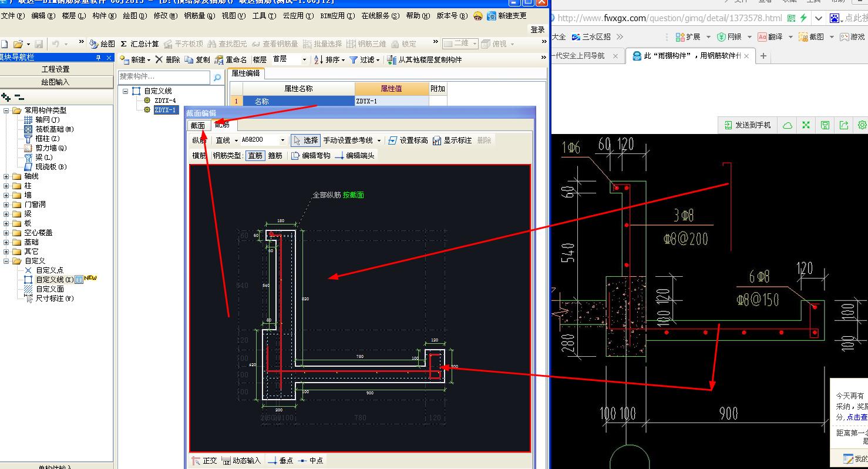Open the A6@200 rebar spec dropdown
The width and height of the screenshot is (868, 469).
coord(282,140)
